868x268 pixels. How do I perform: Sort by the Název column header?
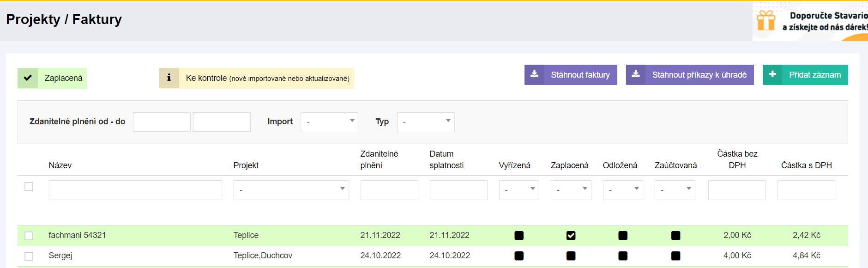[60, 165]
